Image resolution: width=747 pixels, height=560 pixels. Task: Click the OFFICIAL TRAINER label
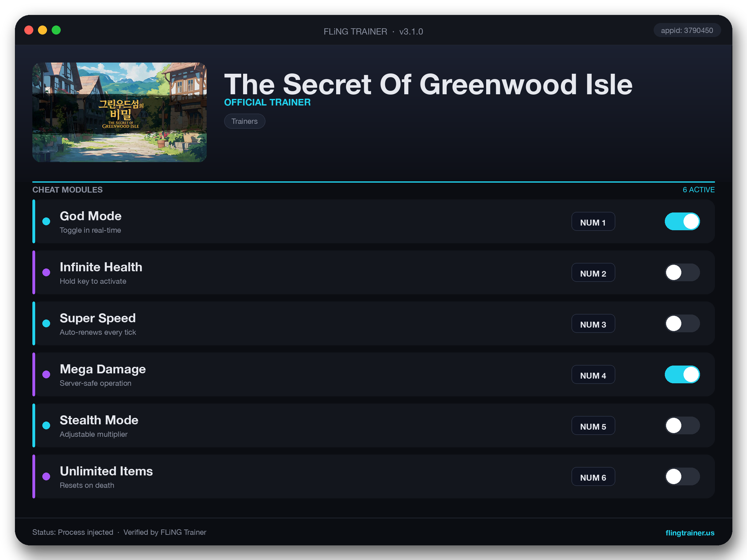point(267,102)
